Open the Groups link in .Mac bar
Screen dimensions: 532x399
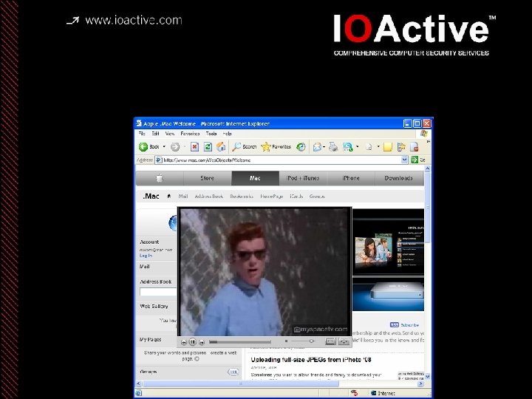pos(317,196)
